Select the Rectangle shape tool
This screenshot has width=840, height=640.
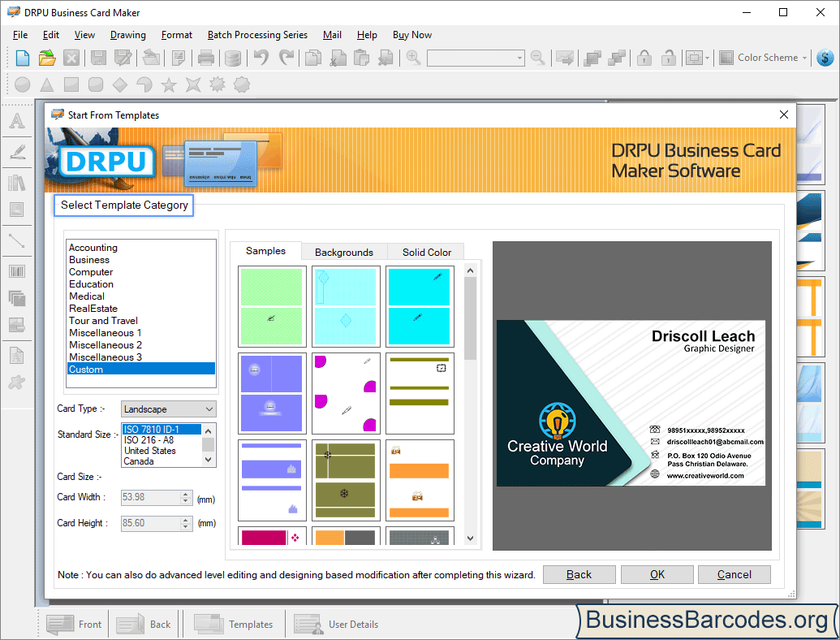[x=71, y=84]
